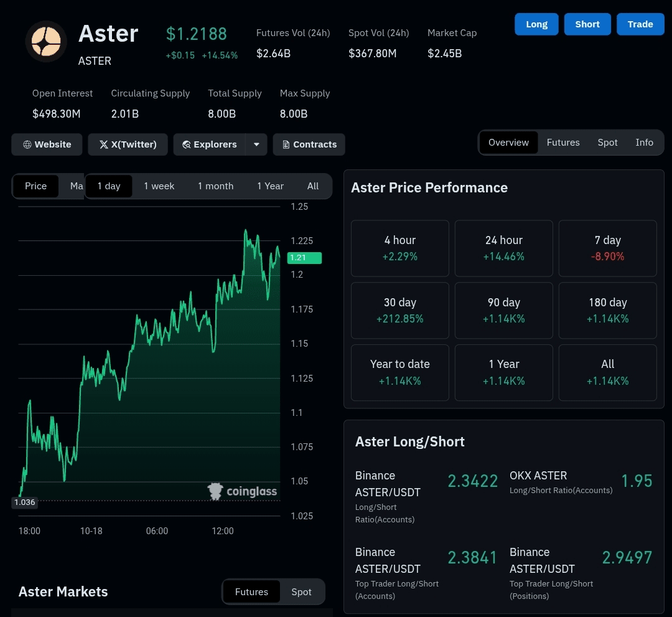Click the Year to date performance card
The width and height of the screenshot is (672, 617).
tap(400, 372)
